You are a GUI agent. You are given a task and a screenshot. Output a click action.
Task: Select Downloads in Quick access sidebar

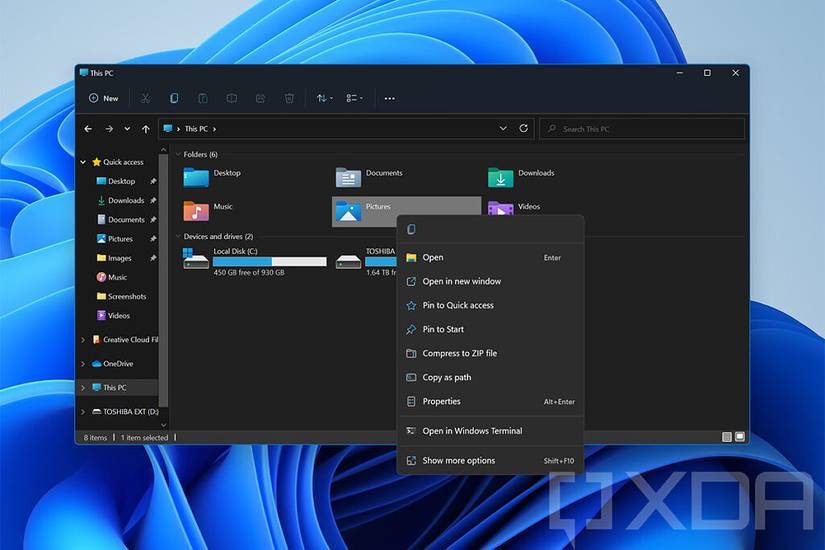click(120, 201)
